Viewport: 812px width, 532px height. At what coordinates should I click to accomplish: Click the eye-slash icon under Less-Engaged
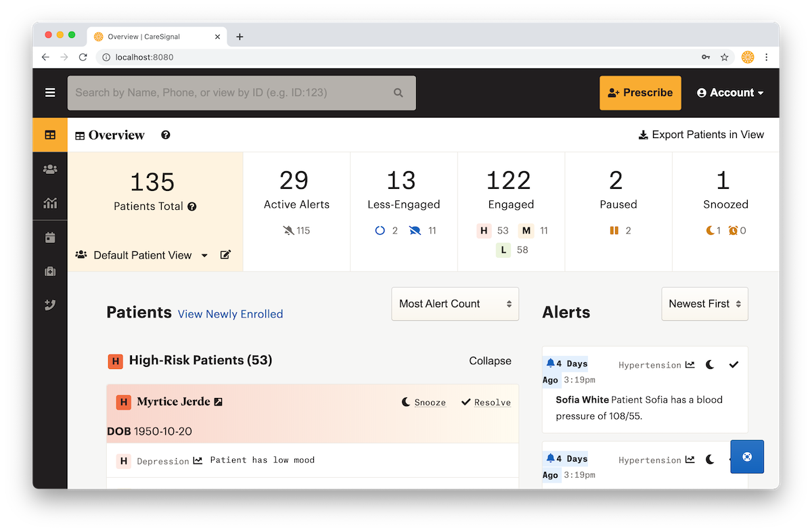[415, 231]
